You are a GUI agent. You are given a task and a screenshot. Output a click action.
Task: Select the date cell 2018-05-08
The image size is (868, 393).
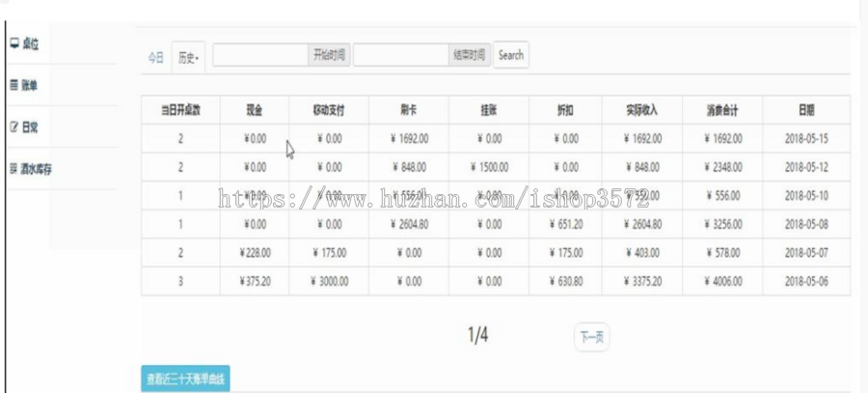806,224
